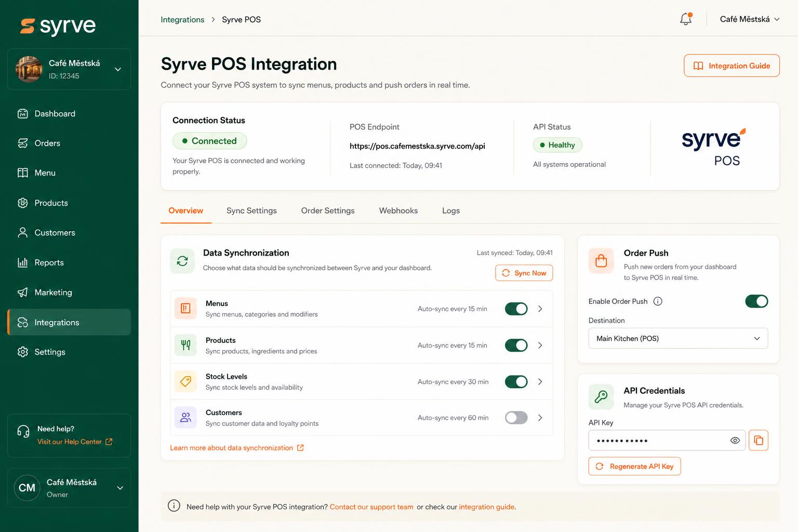Turn off Products auto-sync toggle
The width and height of the screenshot is (798, 532).
(516, 345)
